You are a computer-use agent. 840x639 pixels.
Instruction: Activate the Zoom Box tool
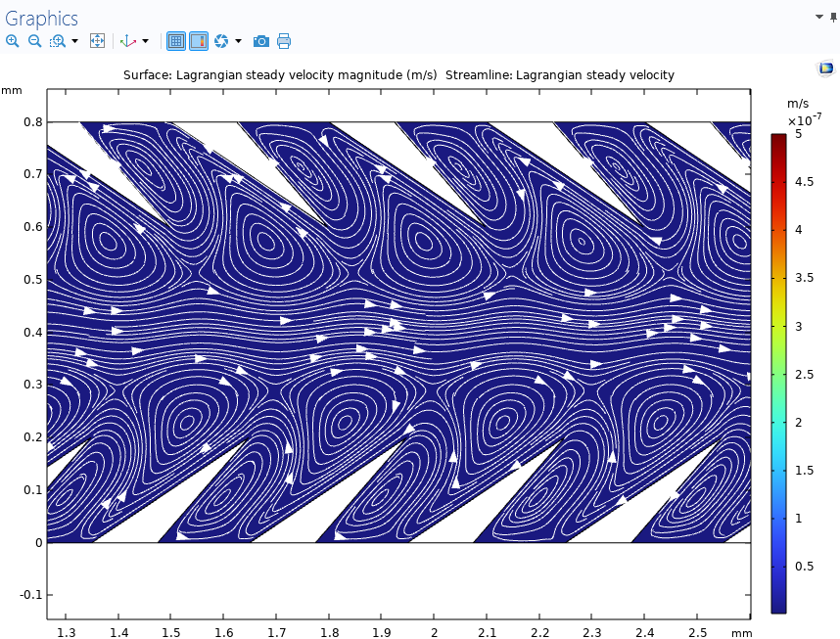[58, 41]
